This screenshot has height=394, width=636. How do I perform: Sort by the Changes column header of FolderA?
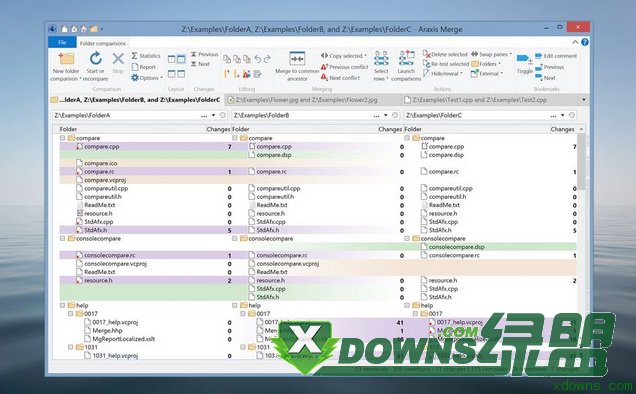click(x=218, y=129)
